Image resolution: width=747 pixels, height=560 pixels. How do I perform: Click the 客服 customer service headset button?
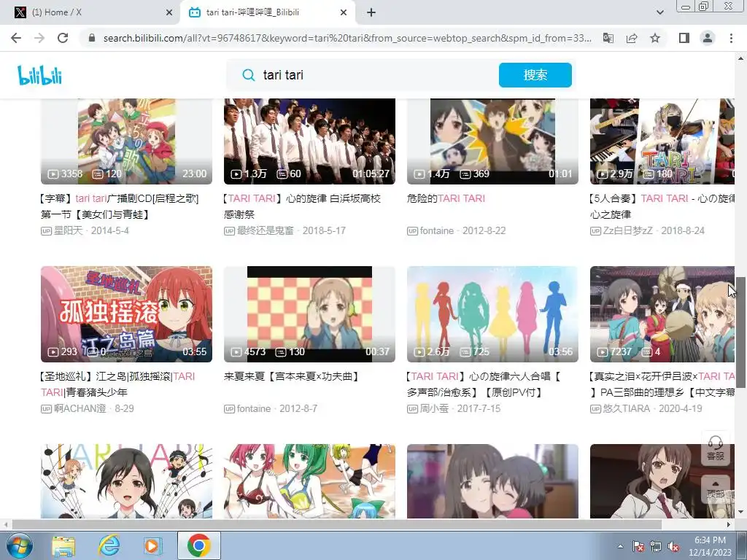pyautogui.click(x=715, y=448)
